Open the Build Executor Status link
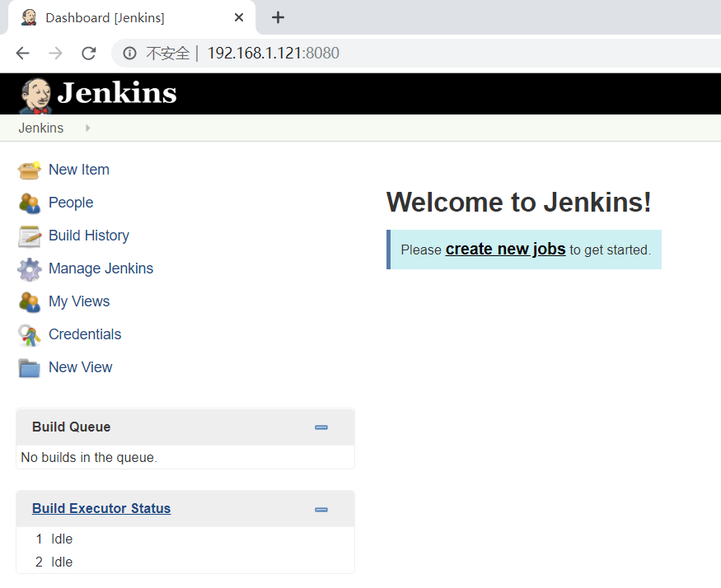The height and width of the screenshot is (588, 721). [101, 508]
